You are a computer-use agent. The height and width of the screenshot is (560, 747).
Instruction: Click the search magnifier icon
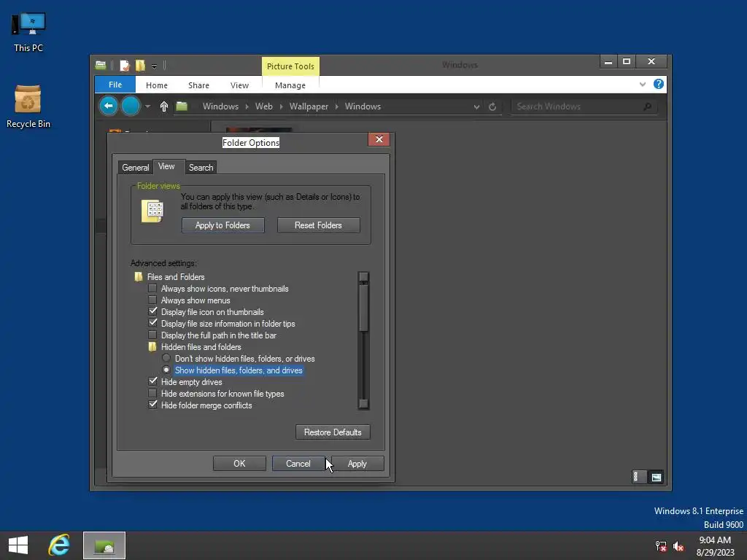[x=647, y=106]
